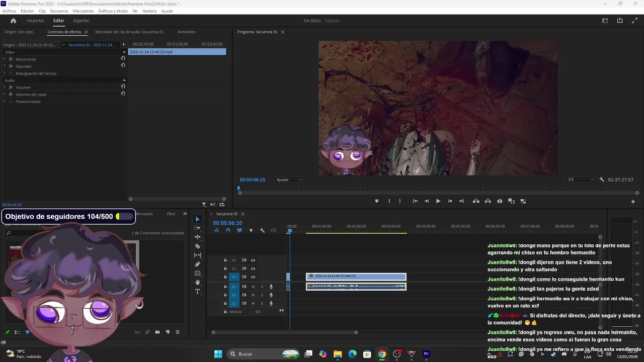This screenshot has height=362, width=644.
Task: Reset the Volumen effect
Action: coord(123,86)
